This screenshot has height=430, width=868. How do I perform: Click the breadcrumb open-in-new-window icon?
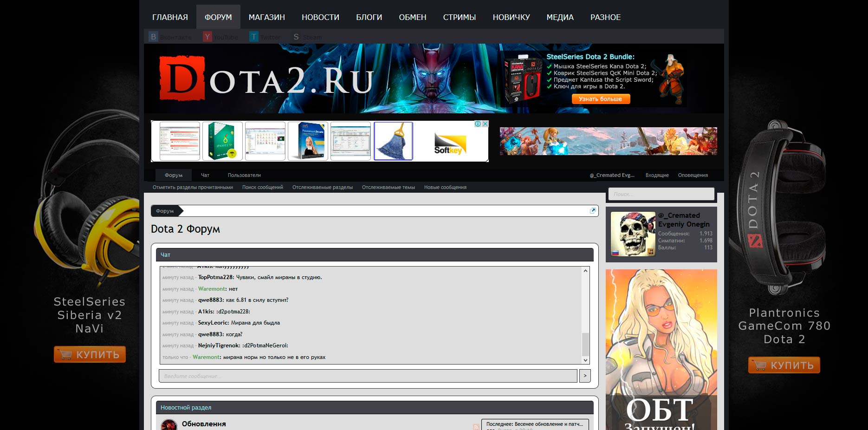593,211
